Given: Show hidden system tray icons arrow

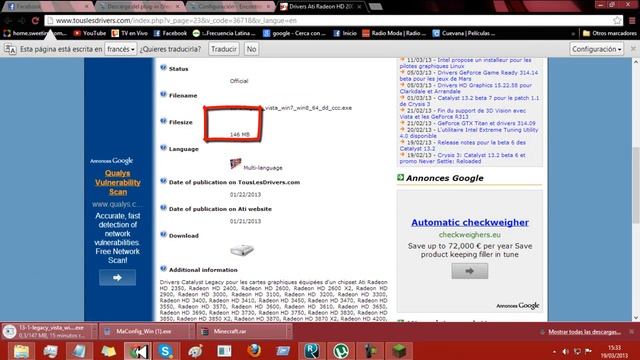Looking at the screenshot, I should (x=554, y=351).
